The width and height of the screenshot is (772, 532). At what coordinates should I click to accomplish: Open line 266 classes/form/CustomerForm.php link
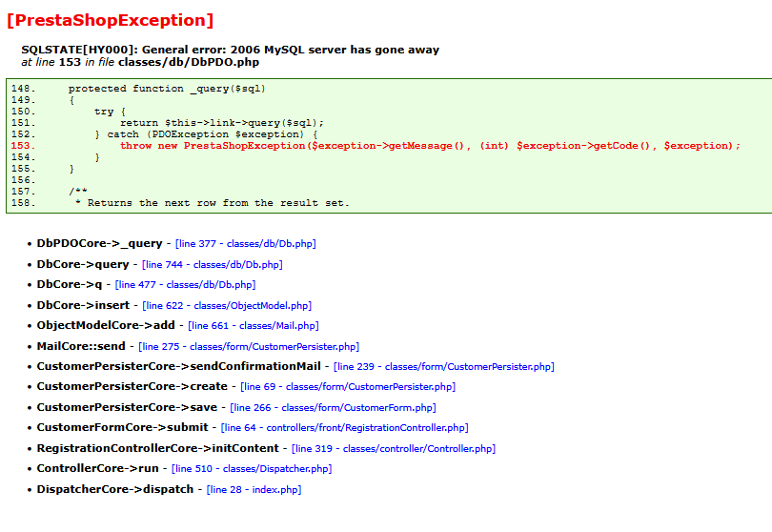pyautogui.click(x=333, y=407)
